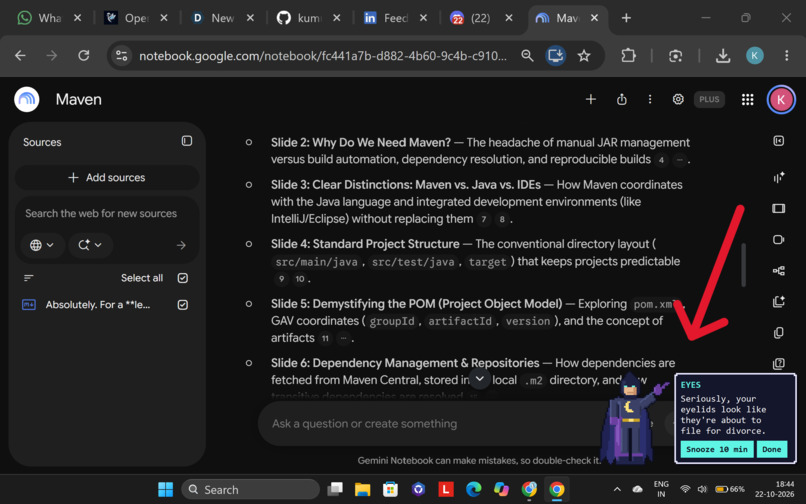Click Done in the EYES reminder
Viewport: 806px width, 504px height.
click(771, 449)
